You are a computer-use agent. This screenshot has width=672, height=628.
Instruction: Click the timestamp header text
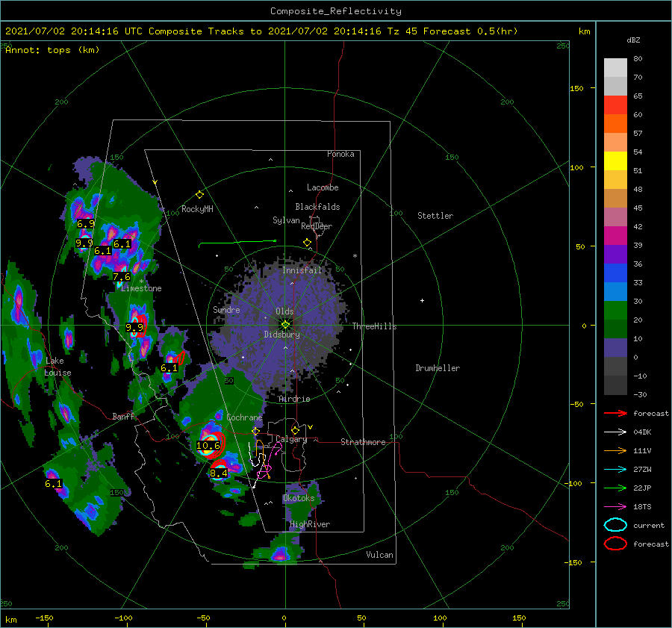point(261,31)
